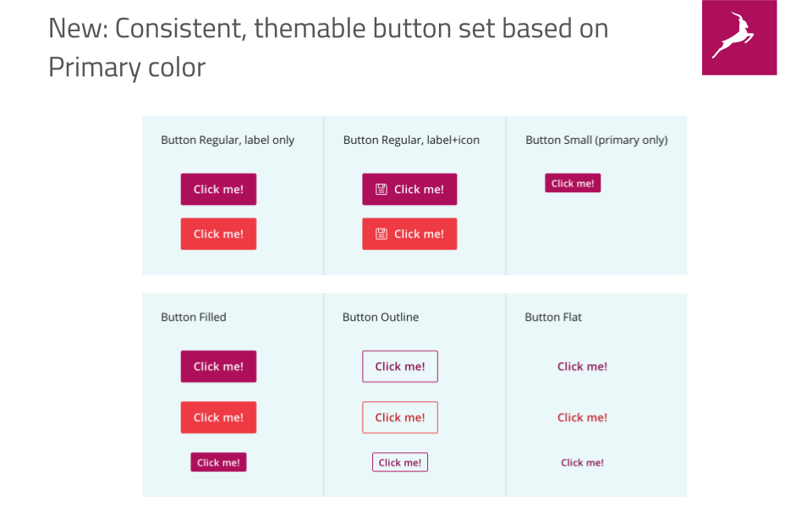
Task: Click magenta flat 'Click me!' text button
Action: tap(582, 367)
